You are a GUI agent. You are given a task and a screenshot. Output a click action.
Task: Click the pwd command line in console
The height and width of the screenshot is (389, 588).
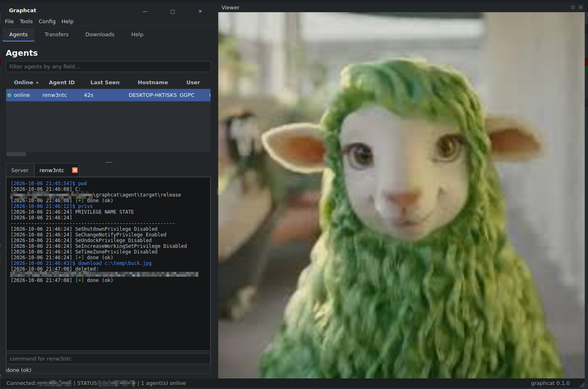pos(49,184)
